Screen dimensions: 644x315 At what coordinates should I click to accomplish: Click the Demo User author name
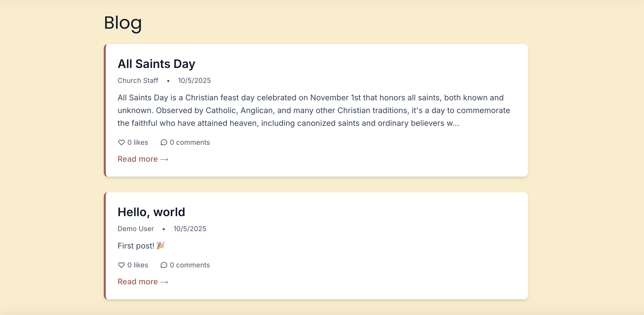pos(136,229)
